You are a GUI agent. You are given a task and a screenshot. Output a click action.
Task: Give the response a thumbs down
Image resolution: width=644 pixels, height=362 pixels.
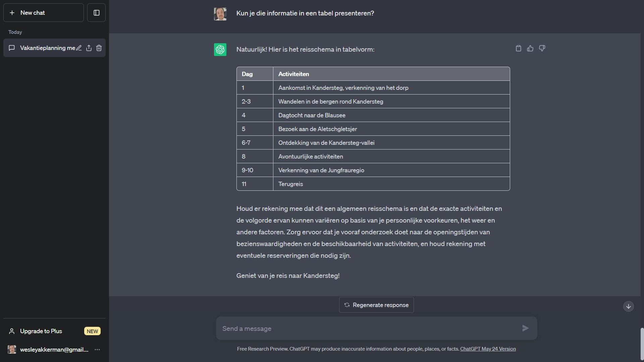(x=542, y=48)
